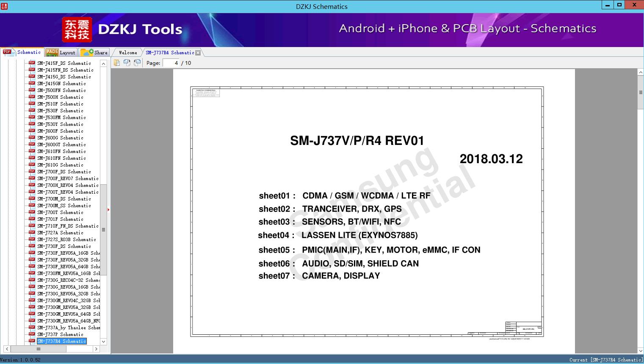The width and height of the screenshot is (644, 364).
Task: Select SM-J730G_REV05A_32GB schematic entry
Action: click(x=69, y=294)
